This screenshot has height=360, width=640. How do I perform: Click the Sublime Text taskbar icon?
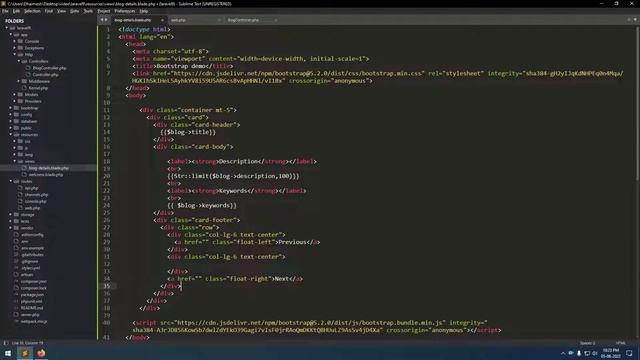pyautogui.click(x=24, y=353)
